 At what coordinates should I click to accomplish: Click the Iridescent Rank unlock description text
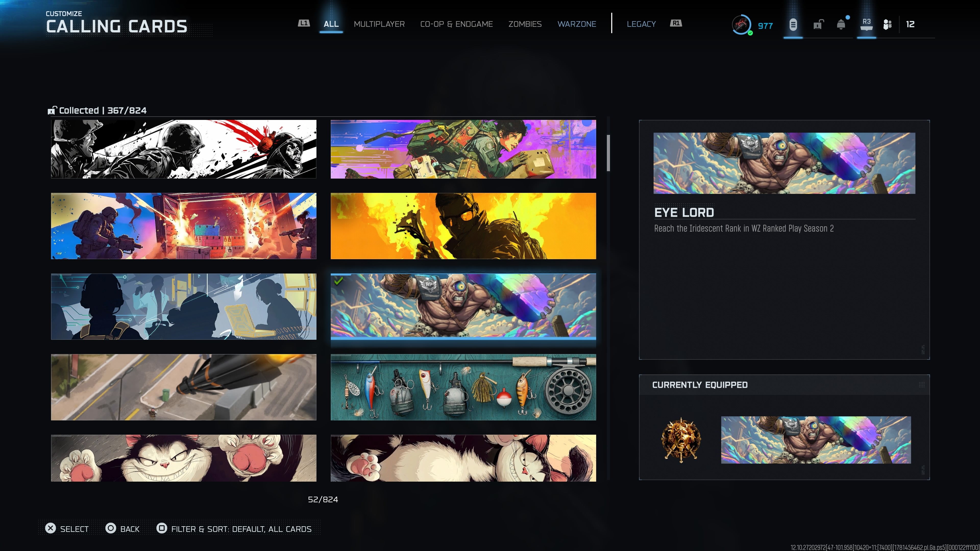click(x=744, y=228)
